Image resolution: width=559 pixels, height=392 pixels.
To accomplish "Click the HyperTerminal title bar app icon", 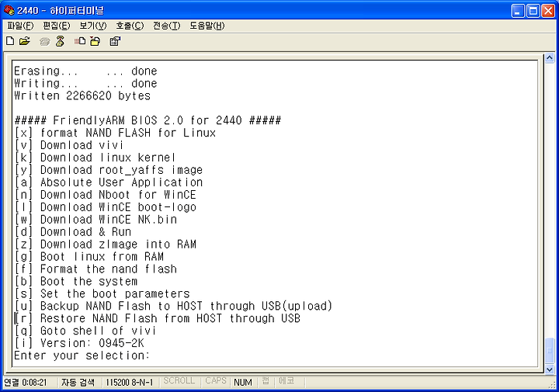I will click(9, 10).
